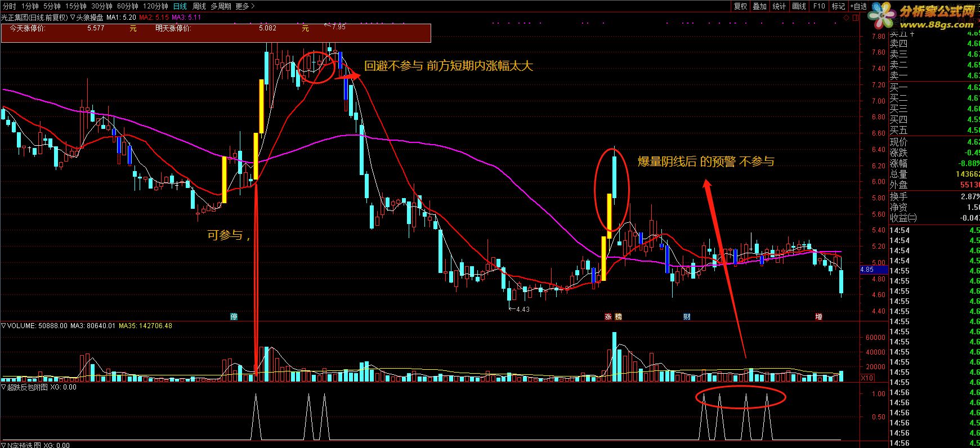Click the 涨幅 percent change row
This screenshot has height=448, width=980.
pos(934,164)
